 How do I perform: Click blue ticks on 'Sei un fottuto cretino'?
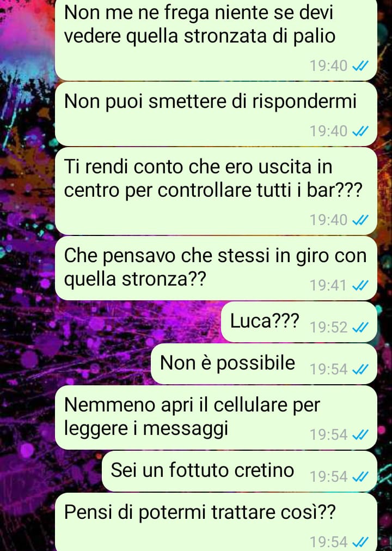pos(360,477)
